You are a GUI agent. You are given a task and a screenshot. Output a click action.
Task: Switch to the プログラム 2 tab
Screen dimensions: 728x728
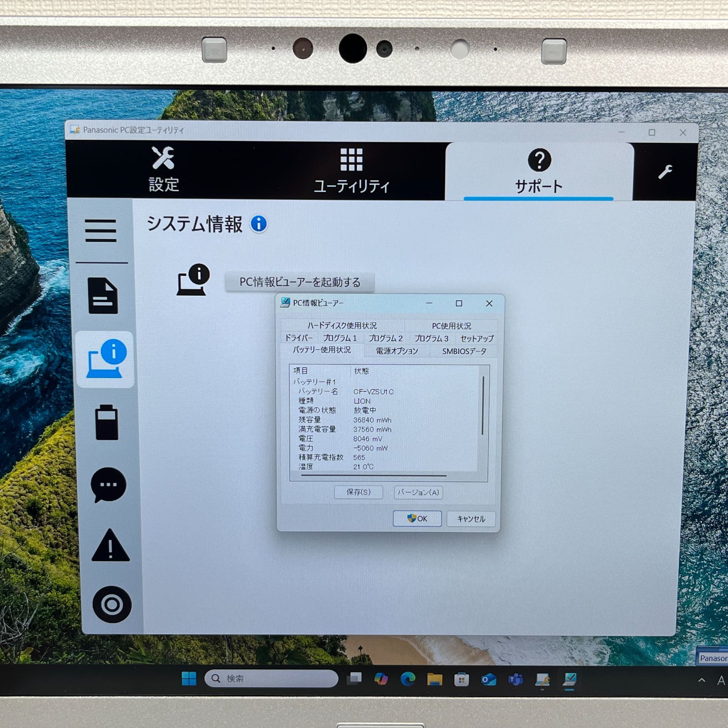pos(386,338)
